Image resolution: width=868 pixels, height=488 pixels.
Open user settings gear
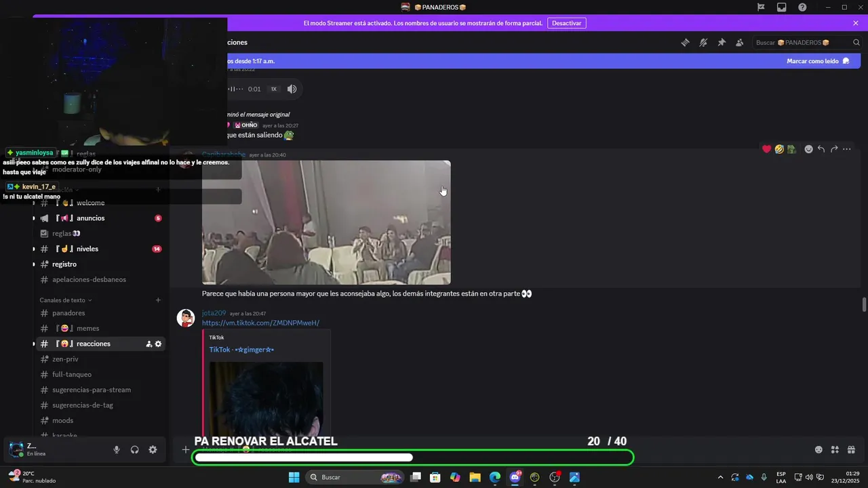[153, 449]
